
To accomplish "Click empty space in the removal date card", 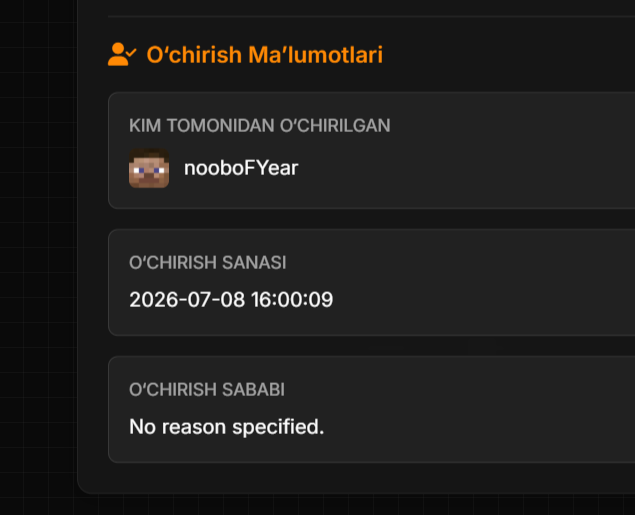I will [486, 283].
